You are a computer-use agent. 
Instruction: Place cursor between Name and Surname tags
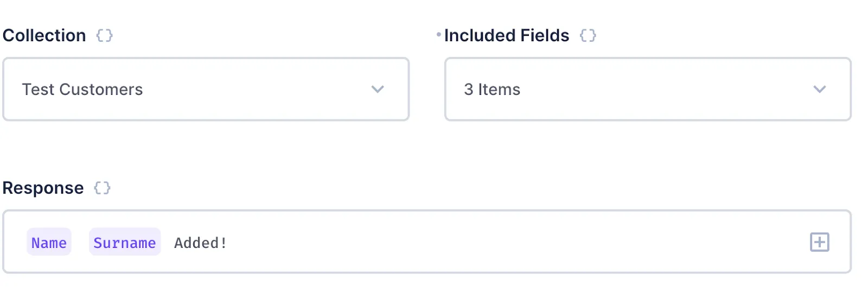(x=80, y=242)
